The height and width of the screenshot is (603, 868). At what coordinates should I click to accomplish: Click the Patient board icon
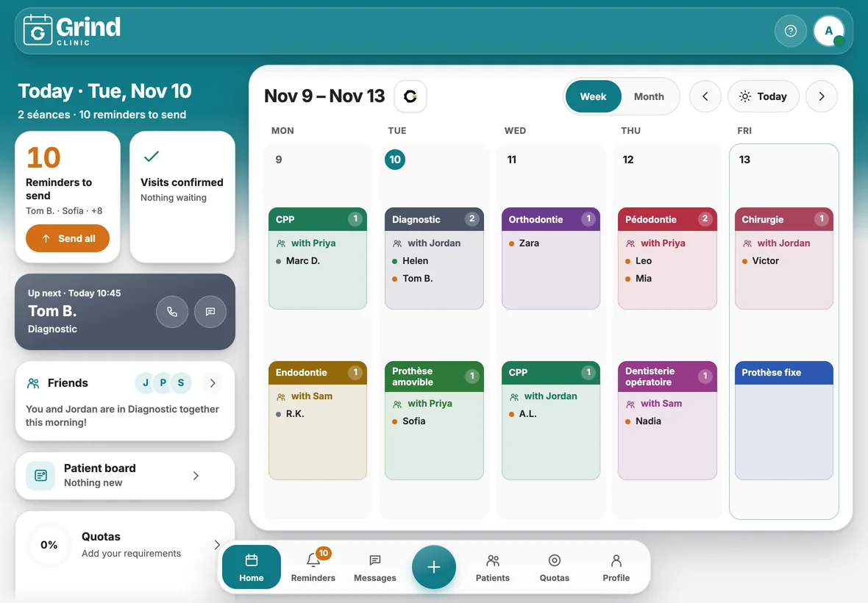click(40, 476)
